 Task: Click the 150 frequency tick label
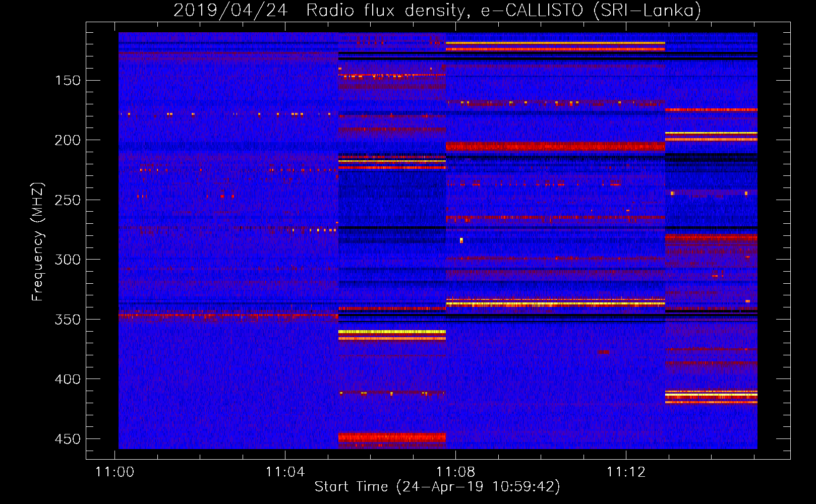click(x=68, y=81)
